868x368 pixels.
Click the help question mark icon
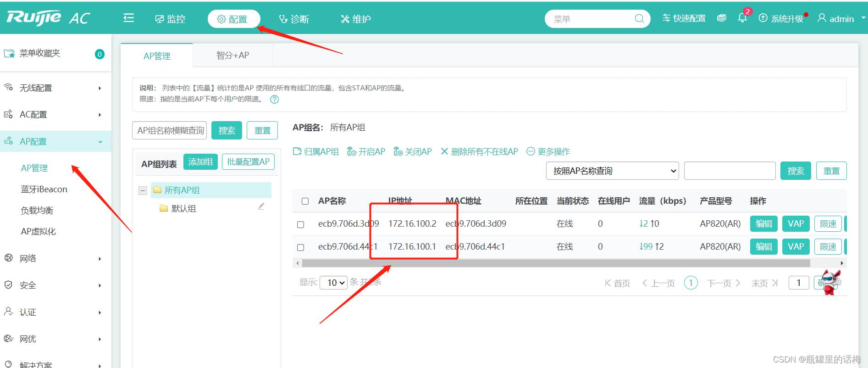pyautogui.click(x=274, y=99)
